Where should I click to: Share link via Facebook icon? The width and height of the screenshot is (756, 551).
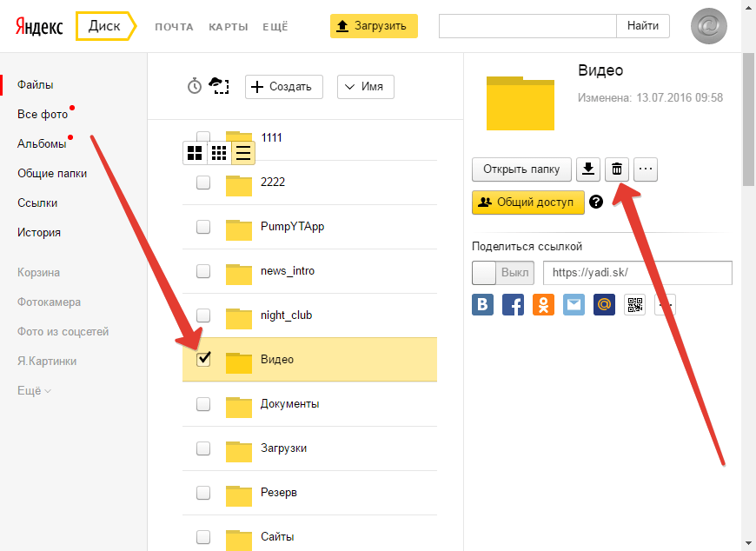click(x=513, y=305)
